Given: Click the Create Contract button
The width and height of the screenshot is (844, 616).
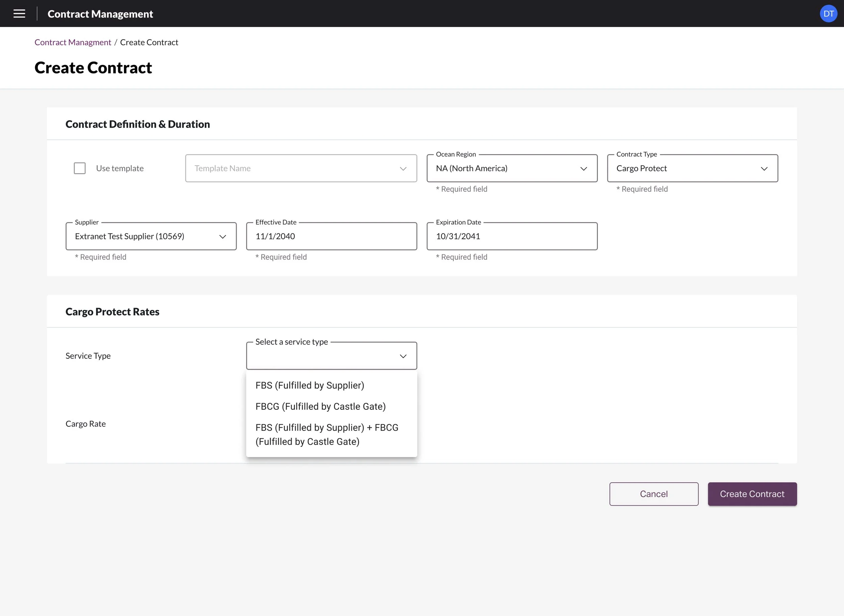Looking at the screenshot, I should [x=752, y=494].
